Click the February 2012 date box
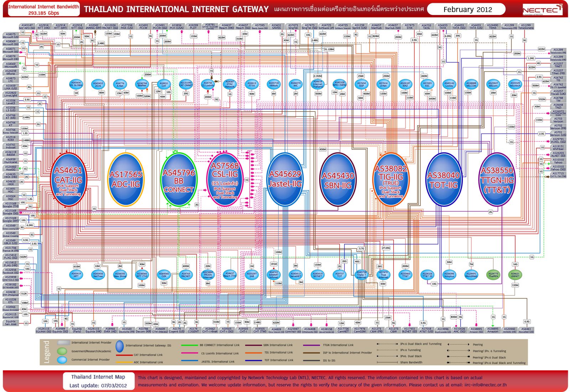Viewport: 570px width, 392px height. point(467,10)
